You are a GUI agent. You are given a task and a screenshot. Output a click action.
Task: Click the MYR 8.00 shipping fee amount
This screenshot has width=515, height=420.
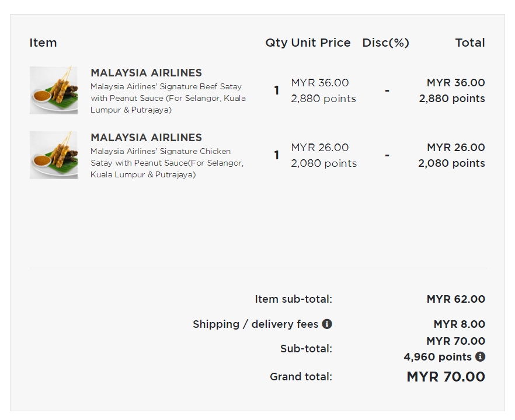(x=459, y=324)
